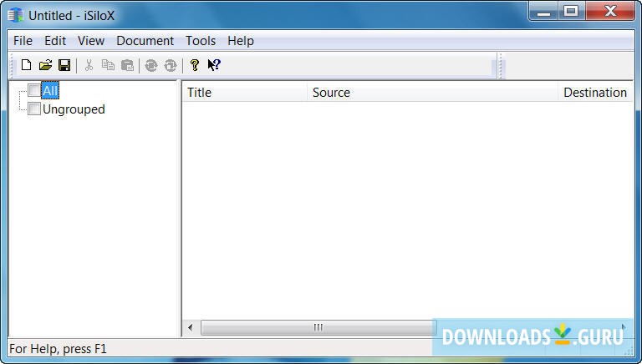This screenshot has height=364, width=642.
Task: Open the Document menu
Action: click(x=145, y=41)
